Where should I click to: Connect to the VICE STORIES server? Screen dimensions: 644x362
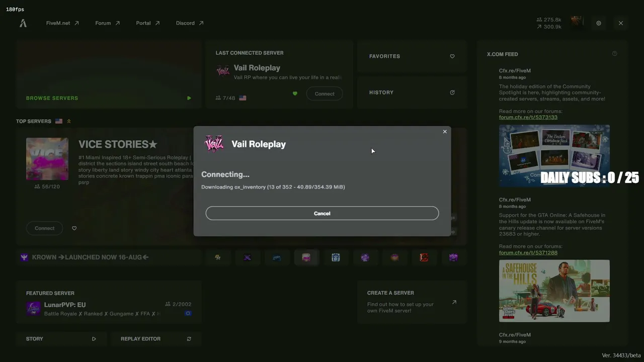pos(44,228)
